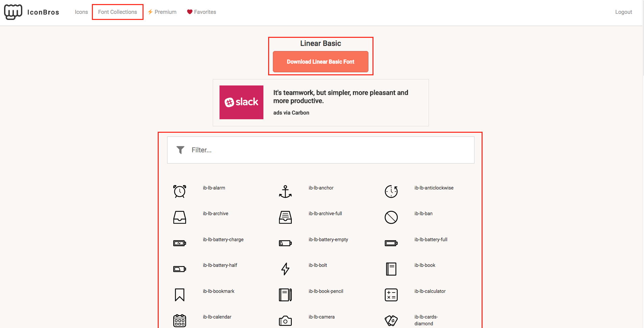
Task: Select the ban circle icon
Action: pos(391,217)
